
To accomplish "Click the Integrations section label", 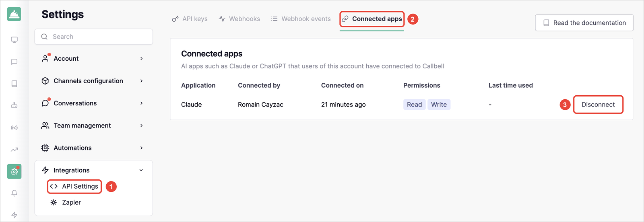I will click(x=72, y=170).
